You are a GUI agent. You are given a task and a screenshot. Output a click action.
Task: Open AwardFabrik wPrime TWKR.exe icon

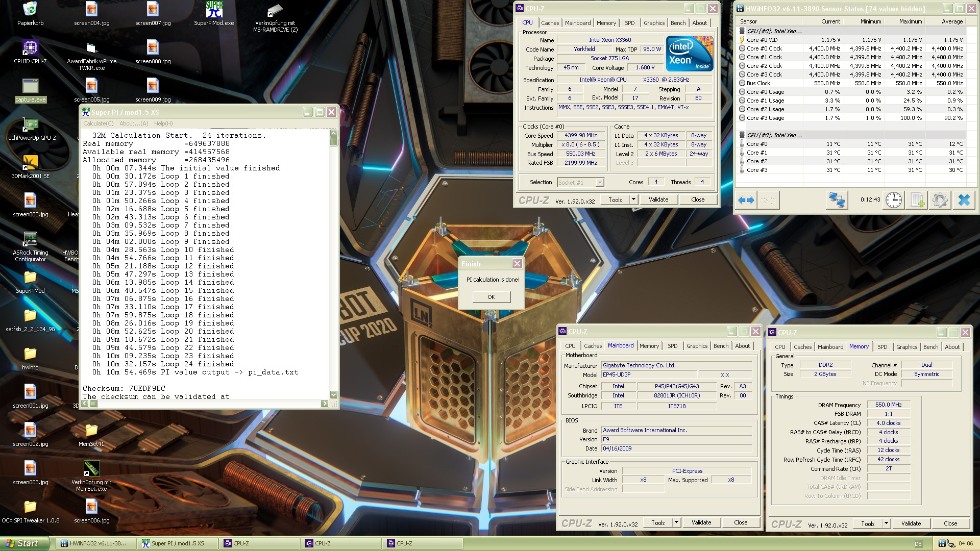91,47
